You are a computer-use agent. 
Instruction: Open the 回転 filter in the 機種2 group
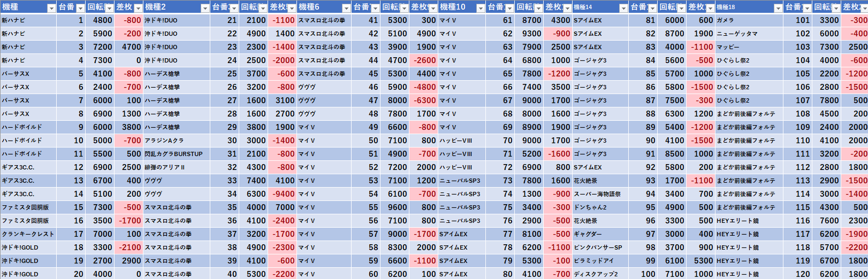(x=263, y=8)
